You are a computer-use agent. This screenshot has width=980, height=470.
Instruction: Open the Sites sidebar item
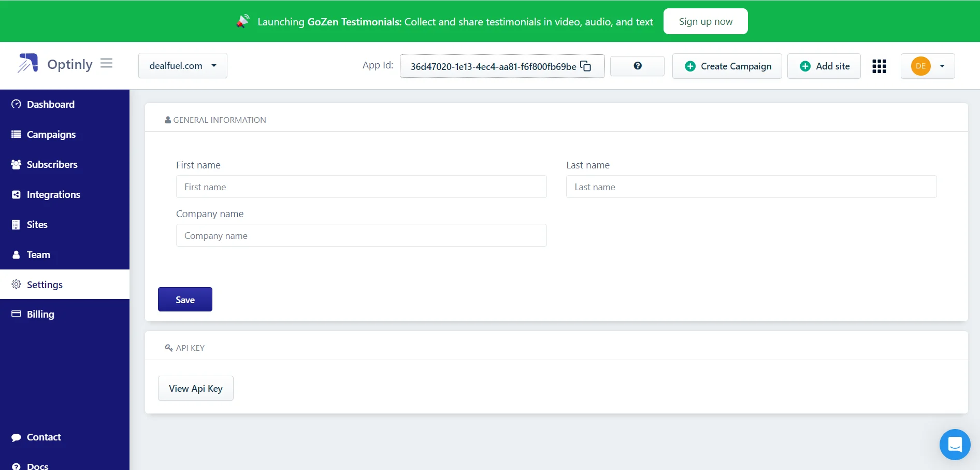[x=37, y=224]
